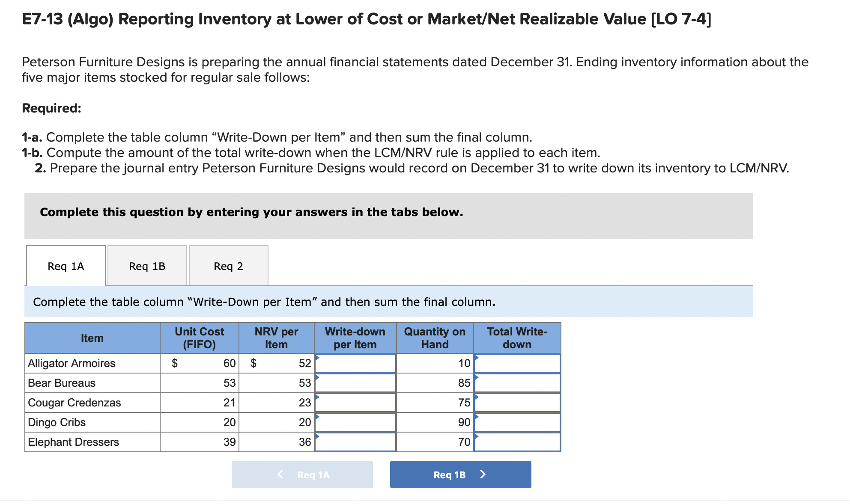
Task: Click the chevron inside the Req 1B button
Action: point(483,474)
